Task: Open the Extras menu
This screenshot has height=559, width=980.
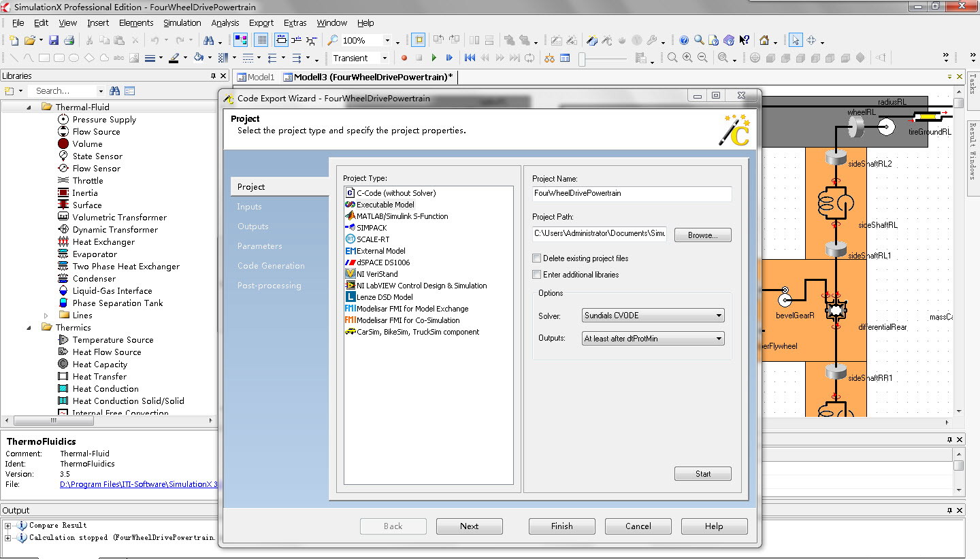Action: [x=295, y=23]
